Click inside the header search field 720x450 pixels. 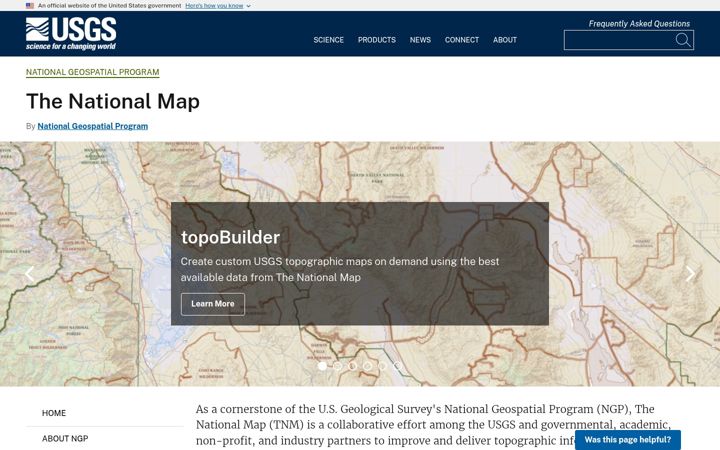pos(619,40)
